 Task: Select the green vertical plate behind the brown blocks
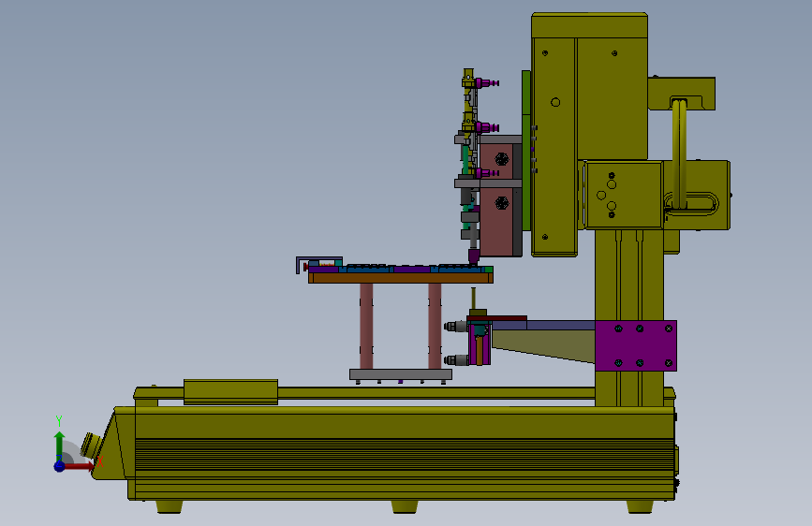pyautogui.click(x=526, y=150)
